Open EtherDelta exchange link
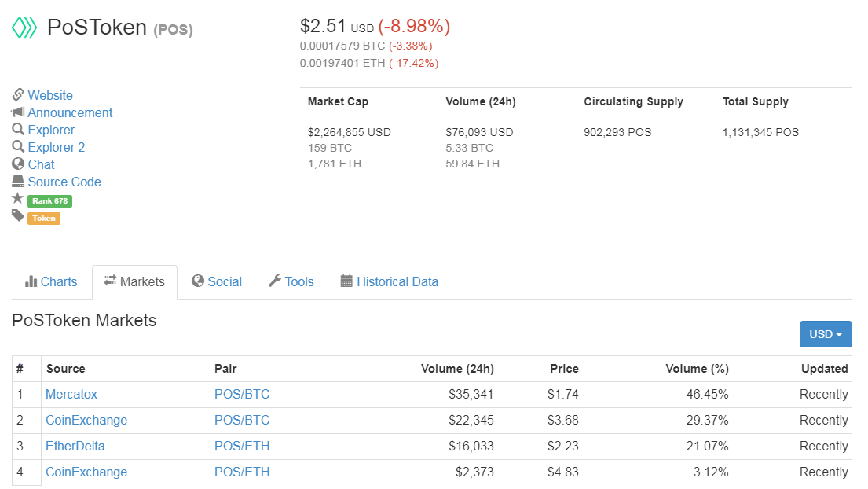 point(75,447)
